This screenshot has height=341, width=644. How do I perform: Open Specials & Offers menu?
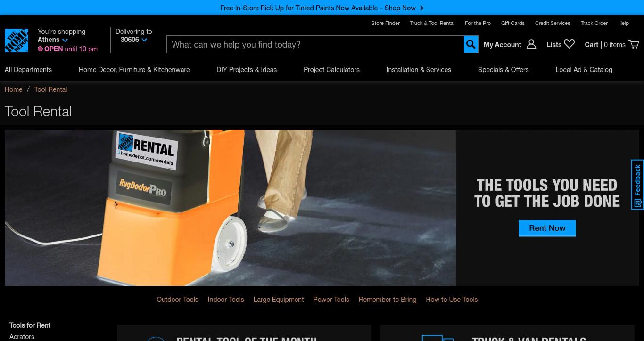coord(504,70)
